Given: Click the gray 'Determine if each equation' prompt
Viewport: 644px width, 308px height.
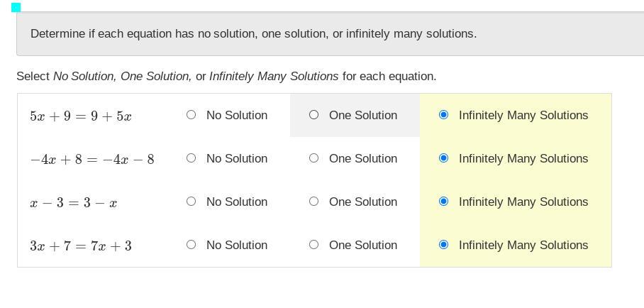Looking at the screenshot, I should pos(253,33).
